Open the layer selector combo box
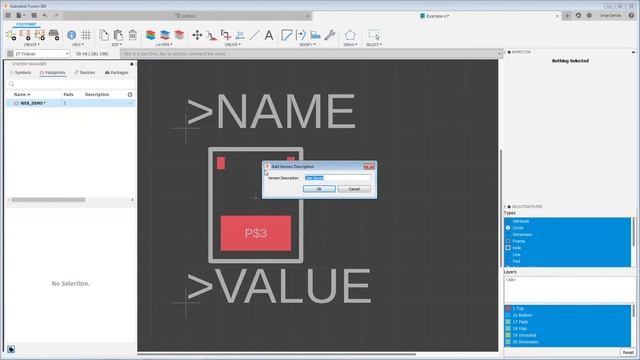 (38, 54)
